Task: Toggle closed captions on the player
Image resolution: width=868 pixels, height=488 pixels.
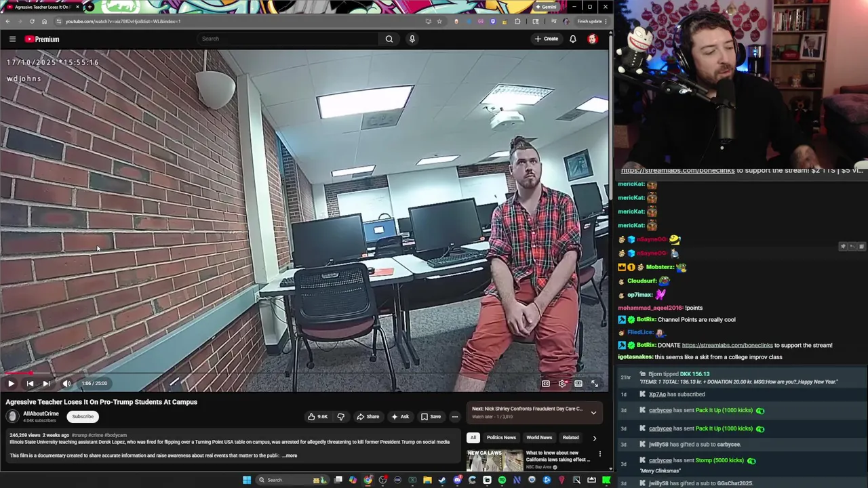Action: [x=546, y=384]
